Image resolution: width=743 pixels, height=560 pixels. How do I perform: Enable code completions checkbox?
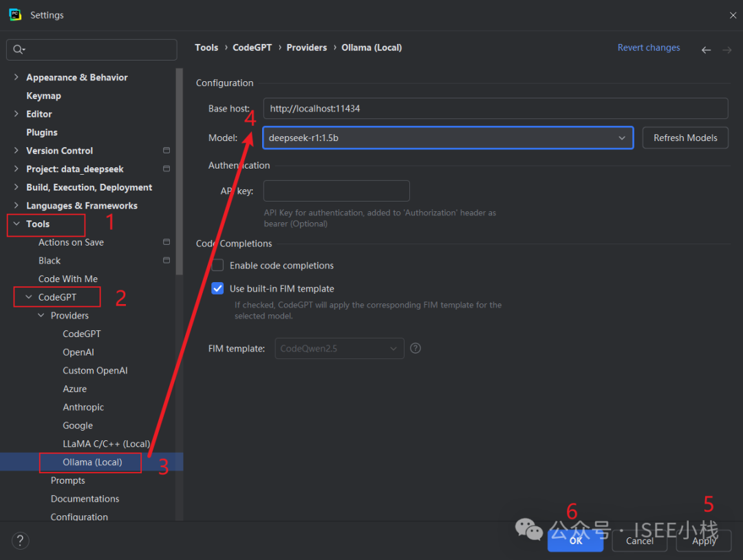[x=217, y=266]
